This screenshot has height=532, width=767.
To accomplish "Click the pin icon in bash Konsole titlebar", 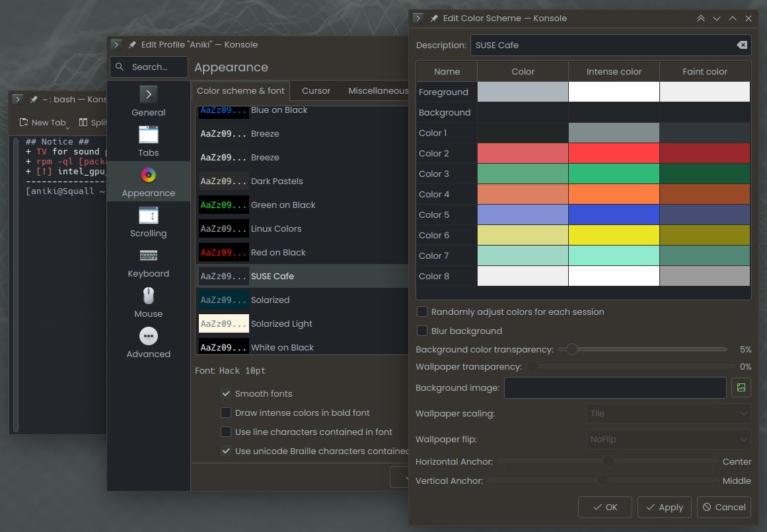I will click(x=33, y=99).
